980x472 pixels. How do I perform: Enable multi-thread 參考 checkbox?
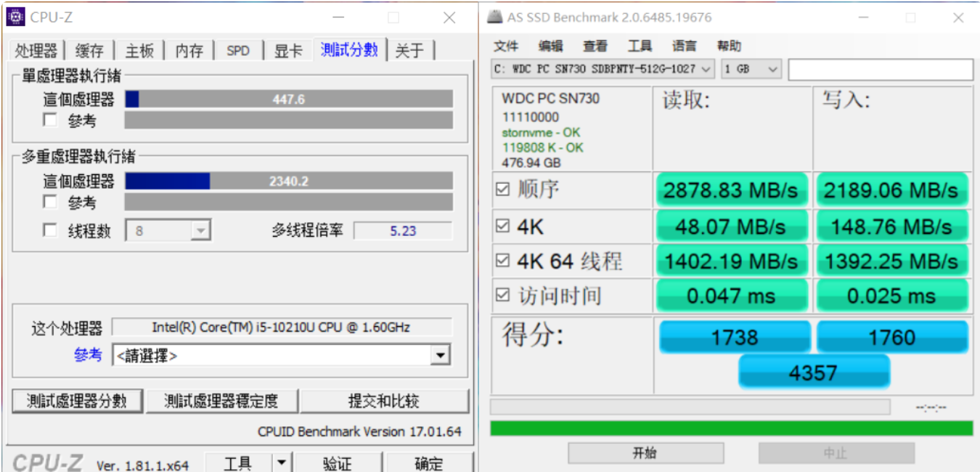(x=50, y=202)
